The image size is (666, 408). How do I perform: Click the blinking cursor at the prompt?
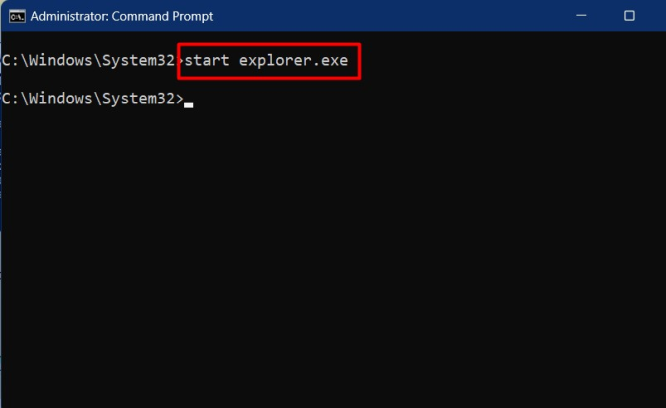pos(188,101)
